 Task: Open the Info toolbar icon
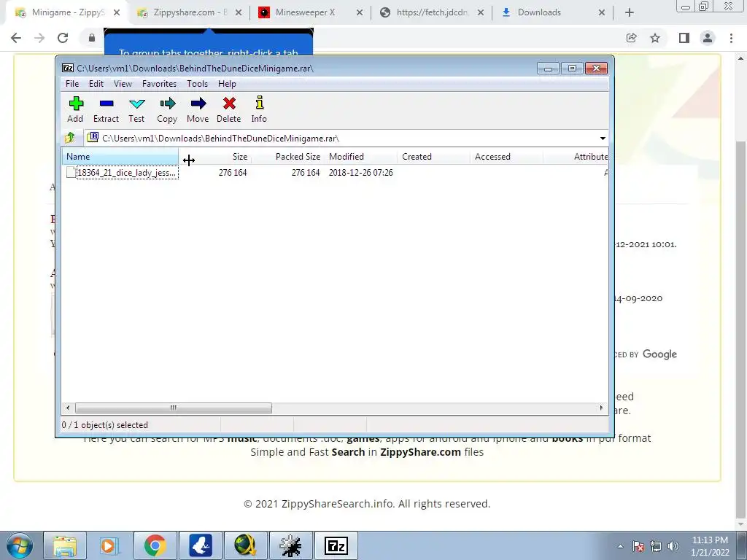click(259, 109)
